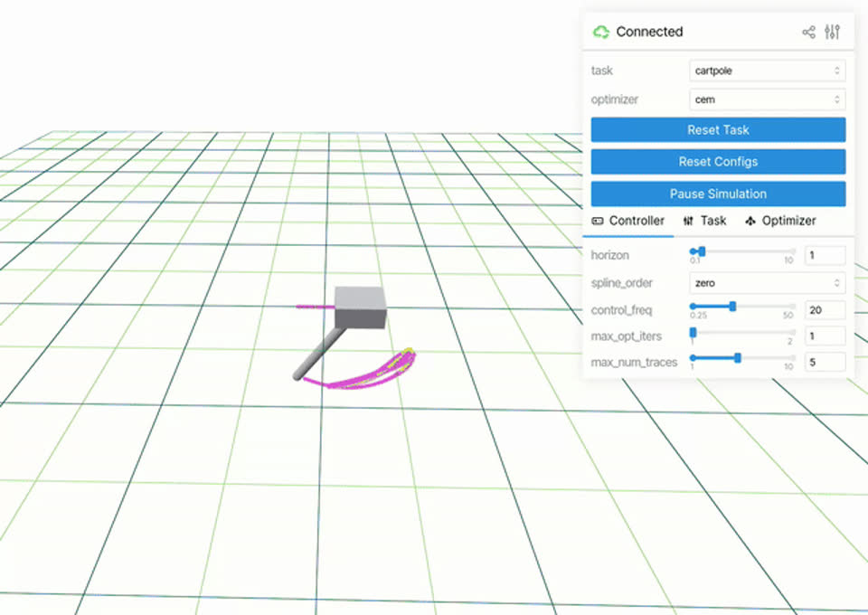Focus the max_opt_iters value input field
This screenshot has height=615, width=868.
pos(825,336)
